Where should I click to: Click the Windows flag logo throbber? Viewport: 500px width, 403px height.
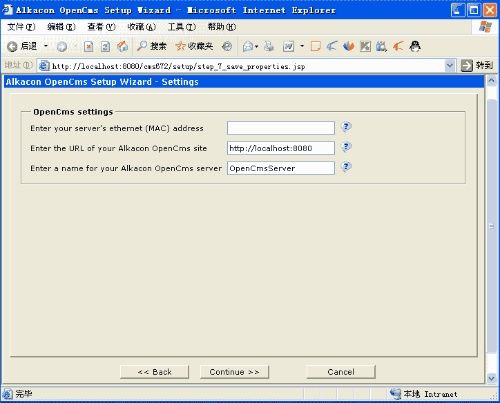click(485, 27)
